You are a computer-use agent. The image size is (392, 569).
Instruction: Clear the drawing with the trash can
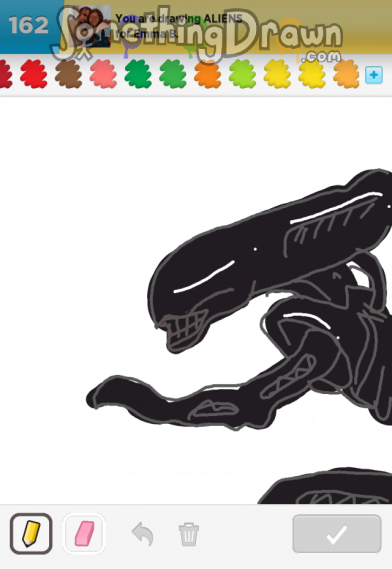[x=189, y=534]
